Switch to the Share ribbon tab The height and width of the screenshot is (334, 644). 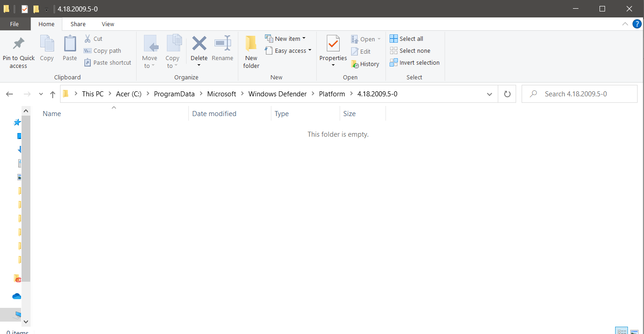78,24
